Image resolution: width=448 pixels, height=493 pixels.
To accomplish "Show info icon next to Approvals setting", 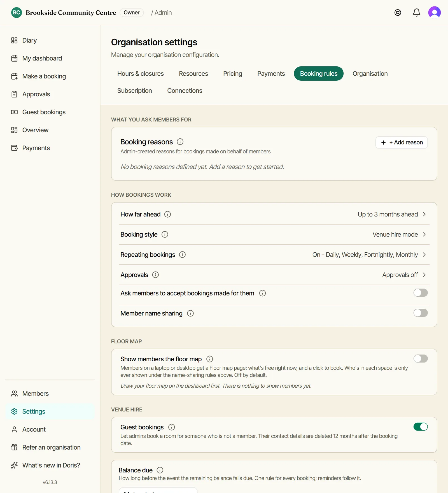I will 155,275.
